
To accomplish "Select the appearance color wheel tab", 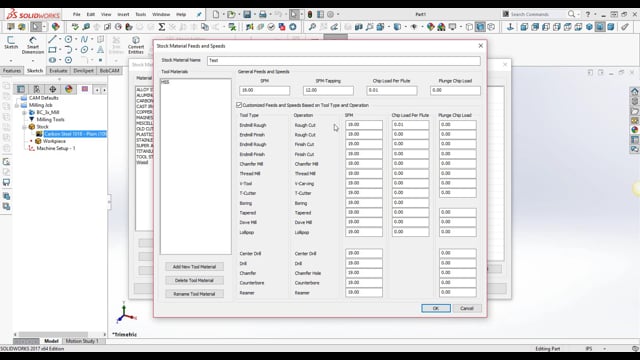I will 69,89.
